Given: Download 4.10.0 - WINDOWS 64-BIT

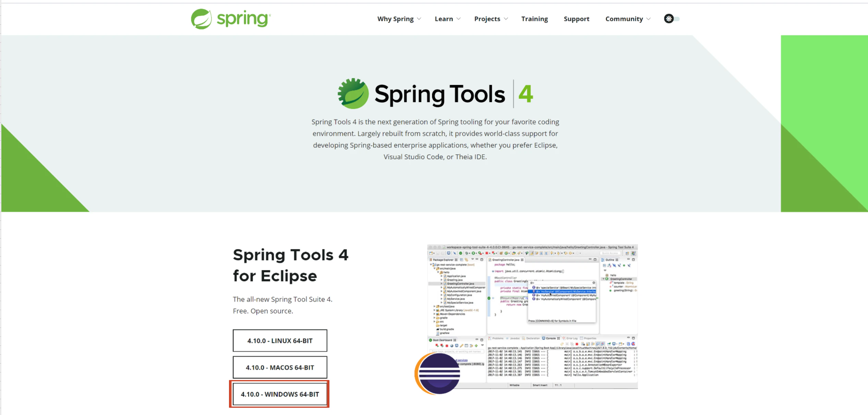Looking at the screenshot, I should (280, 394).
